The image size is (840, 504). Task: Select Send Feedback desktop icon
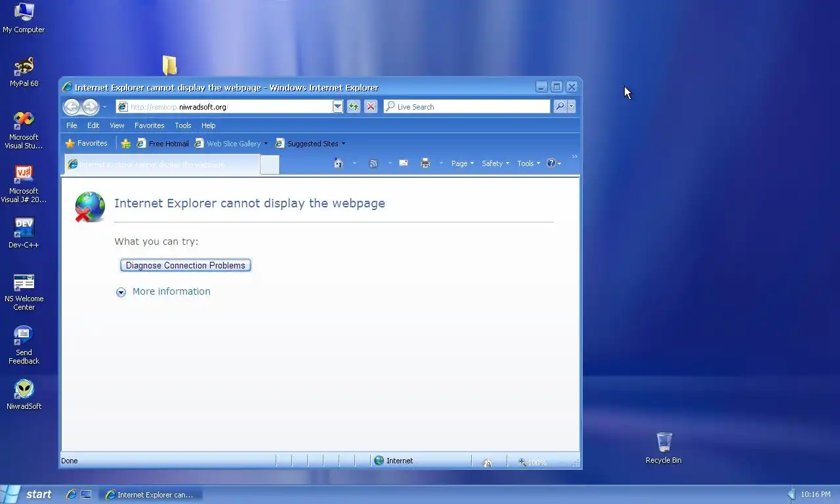tap(24, 346)
